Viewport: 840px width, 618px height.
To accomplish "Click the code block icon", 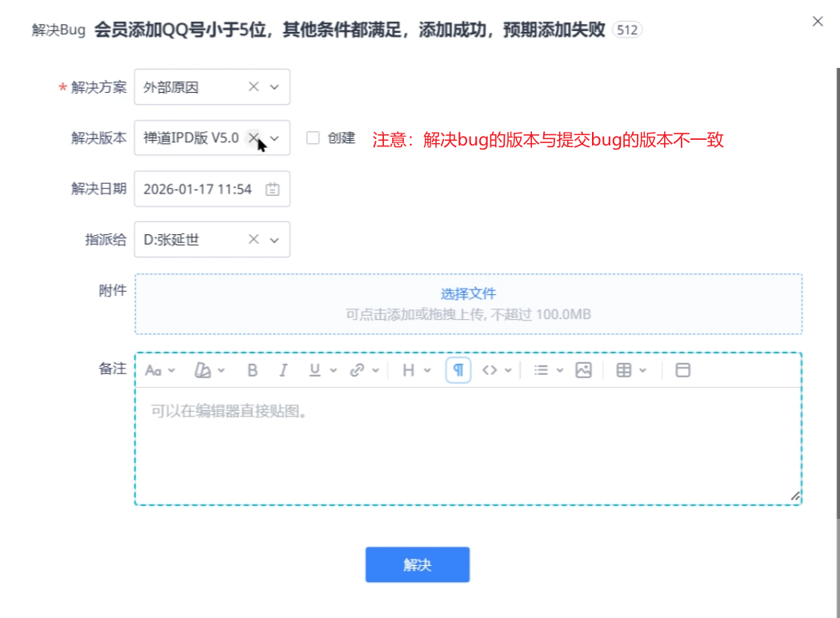I will pos(490,370).
